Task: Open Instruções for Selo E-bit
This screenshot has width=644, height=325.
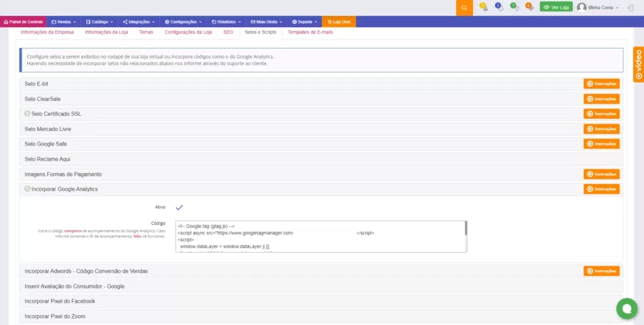Action: [601, 84]
